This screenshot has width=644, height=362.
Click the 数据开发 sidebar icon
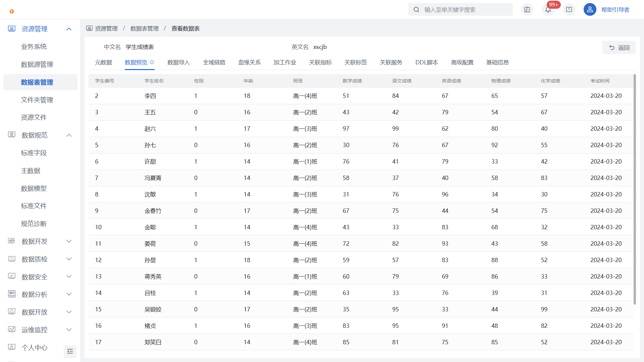coord(12,241)
